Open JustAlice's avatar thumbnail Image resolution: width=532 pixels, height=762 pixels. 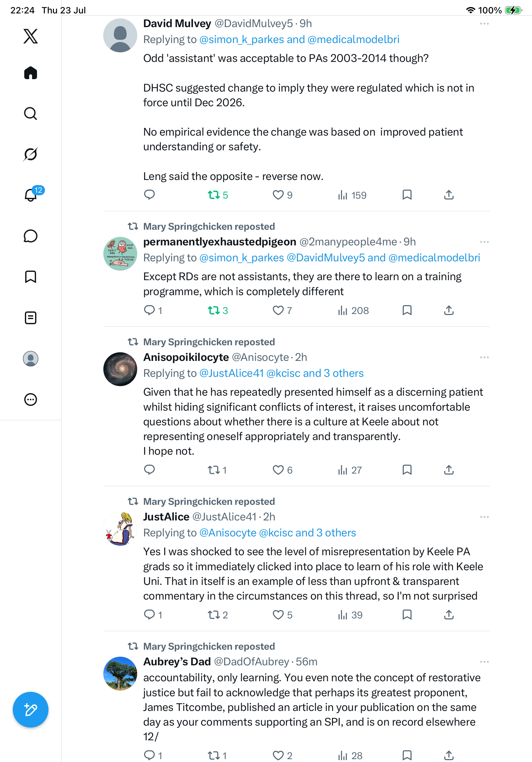pyautogui.click(x=120, y=529)
